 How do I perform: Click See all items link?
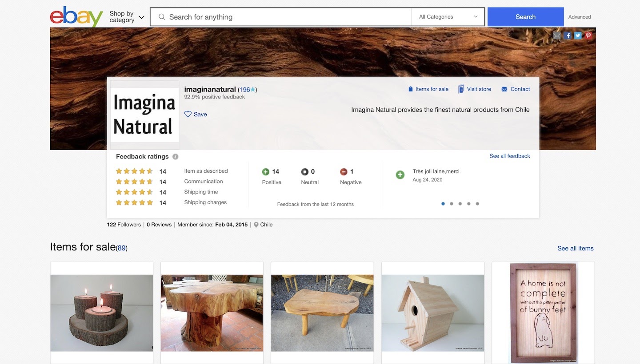coord(576,249)
